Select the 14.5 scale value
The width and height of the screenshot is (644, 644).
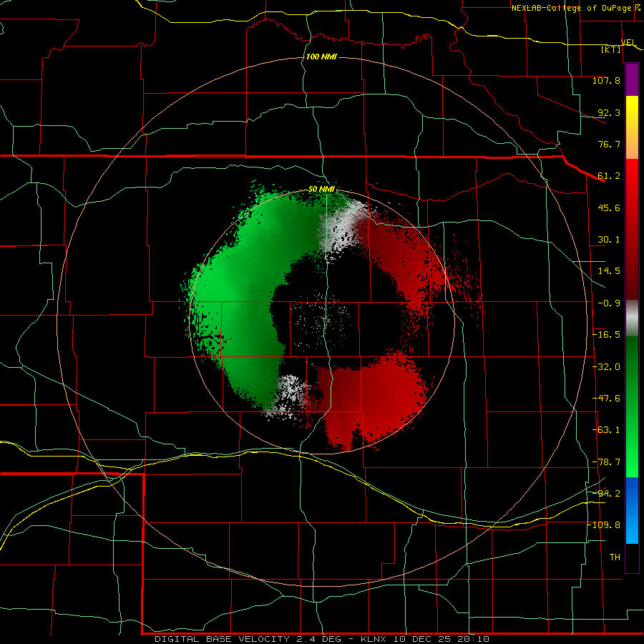[609, 271]
